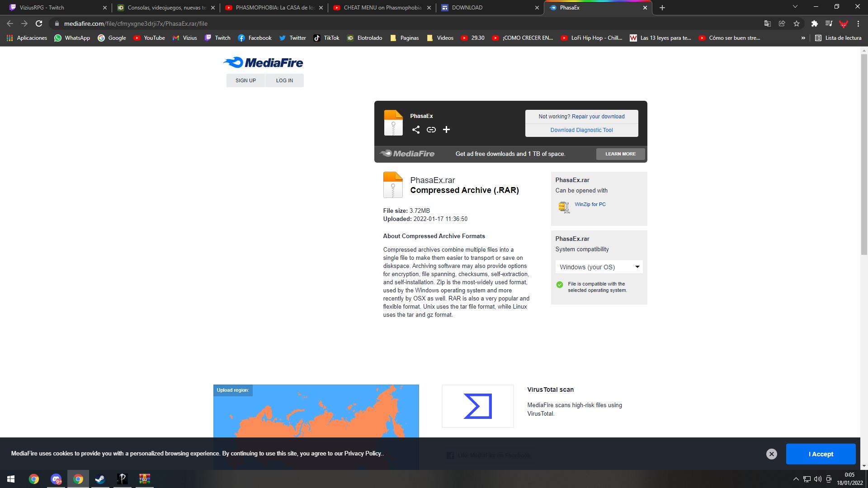
Task: Bookmark page with the star icon
Action: tap(797, 23)
